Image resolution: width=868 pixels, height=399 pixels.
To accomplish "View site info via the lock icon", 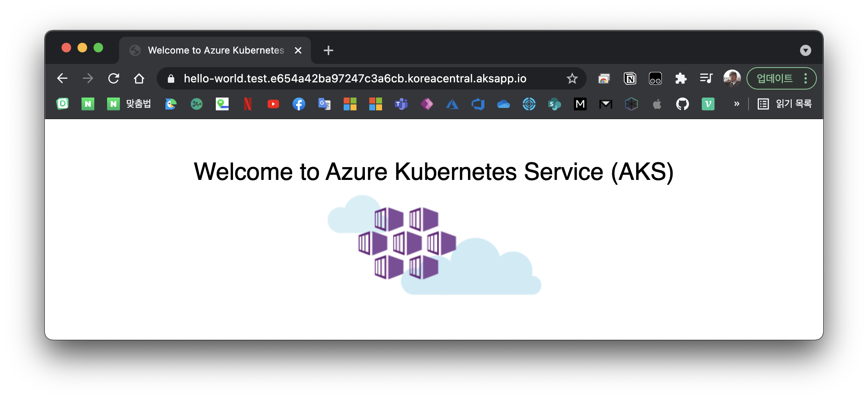I will click(x=171, y=79).
